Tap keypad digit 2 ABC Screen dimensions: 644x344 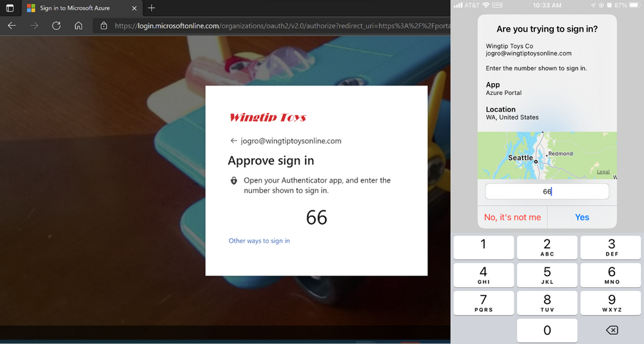tap(547, 247)
